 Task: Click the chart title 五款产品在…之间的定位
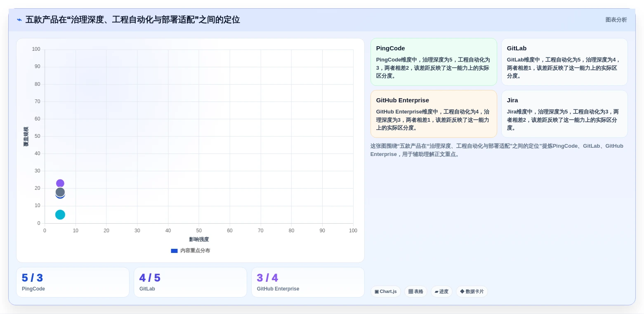click(133, 20)
